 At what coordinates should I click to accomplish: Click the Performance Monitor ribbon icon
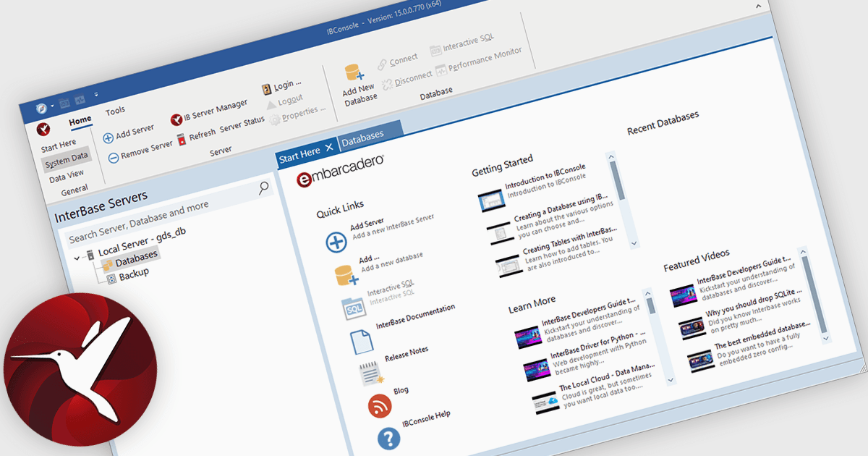[x=441, y=72]
